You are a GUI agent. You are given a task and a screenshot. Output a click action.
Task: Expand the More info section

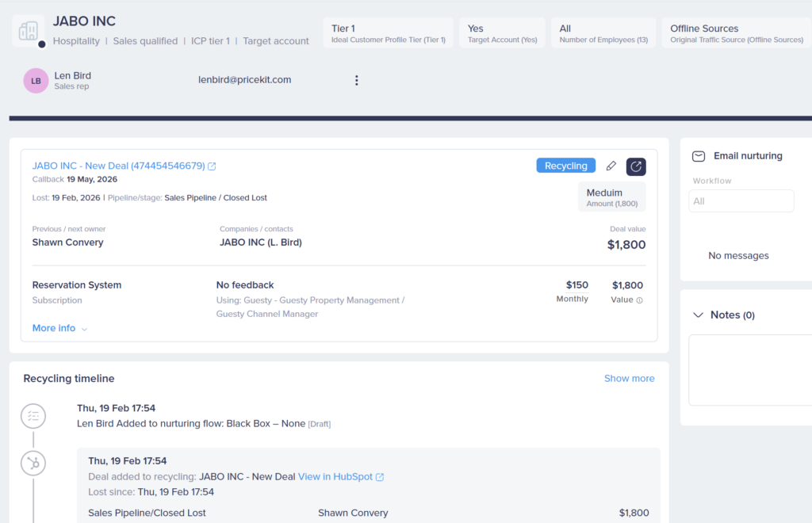[59, 328]
